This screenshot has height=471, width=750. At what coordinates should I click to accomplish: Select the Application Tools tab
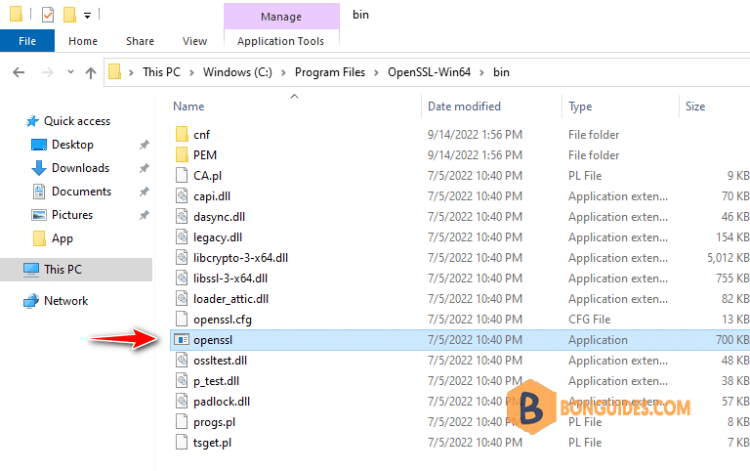tap(281, 41)
